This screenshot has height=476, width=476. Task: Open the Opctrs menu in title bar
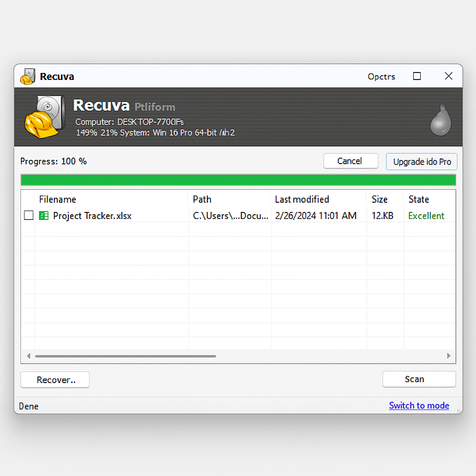(381, 77)
